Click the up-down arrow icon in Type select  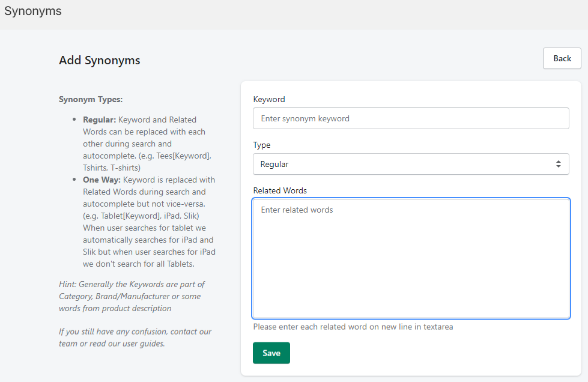point(558,164)
